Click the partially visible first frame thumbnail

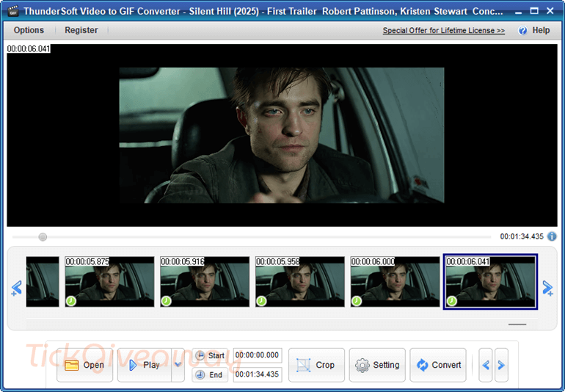tap(43, 282)
